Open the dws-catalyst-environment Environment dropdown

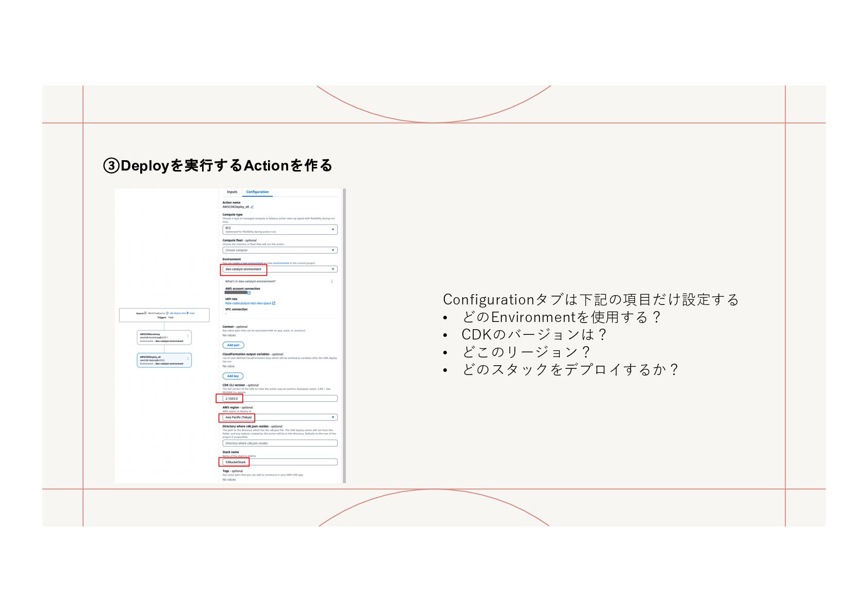(280, 269)
